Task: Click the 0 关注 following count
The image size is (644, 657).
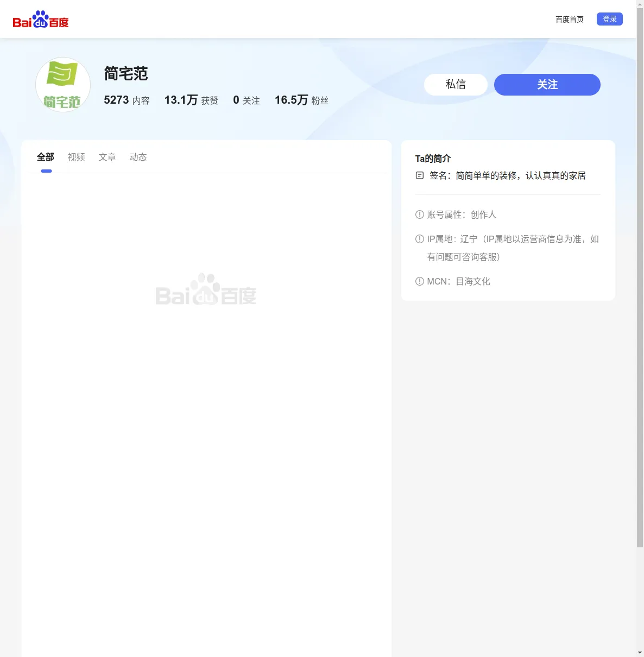Action: (247, 100)
